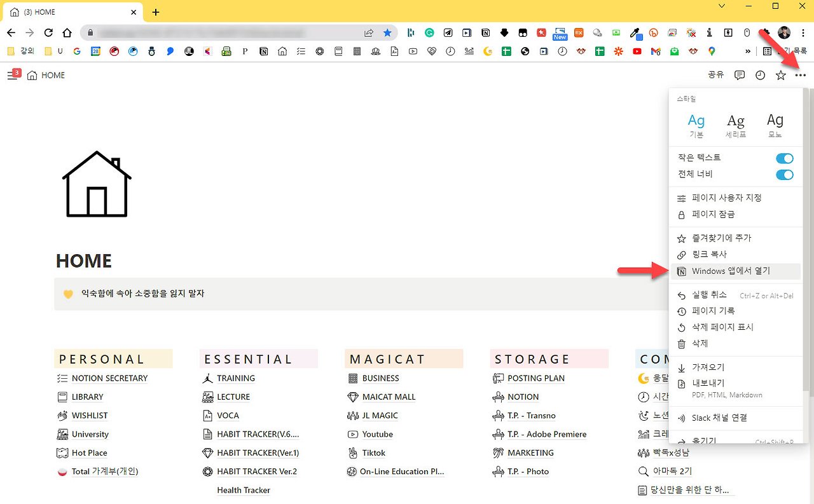Image resolution: width=814 pixels, height=504 pixels.
Task: Open the Total 가계부(개인) page link
Action: coord(104,472)
